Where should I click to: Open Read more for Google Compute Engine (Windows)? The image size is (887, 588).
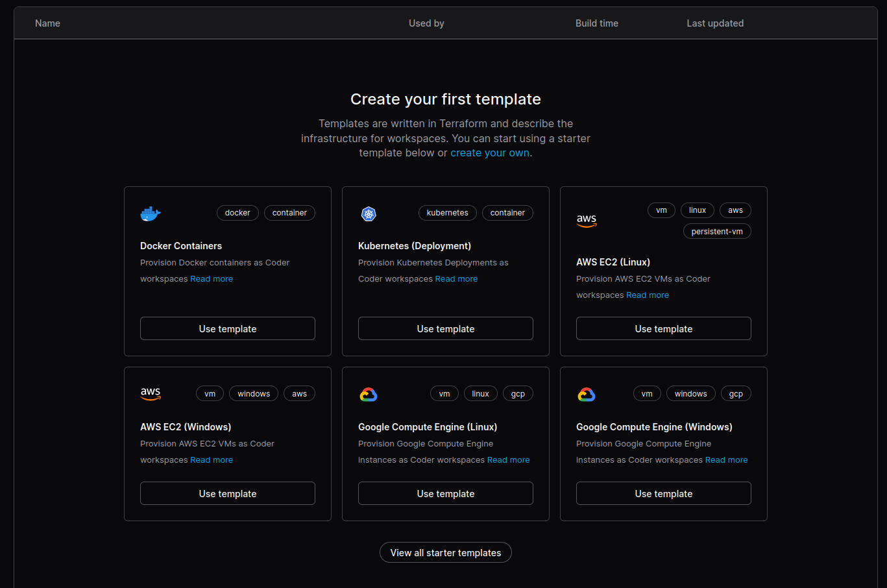tap(726, 459)
